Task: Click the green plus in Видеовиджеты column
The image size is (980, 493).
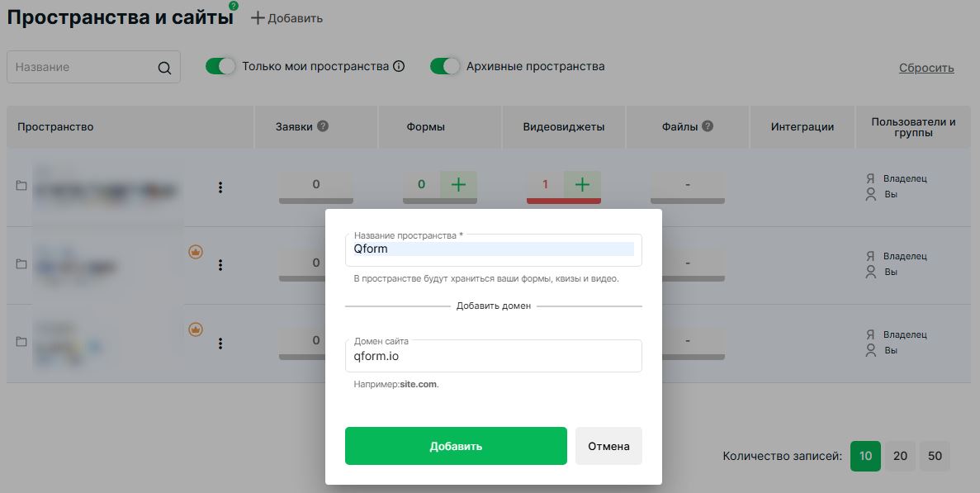Action: point(582,185)
